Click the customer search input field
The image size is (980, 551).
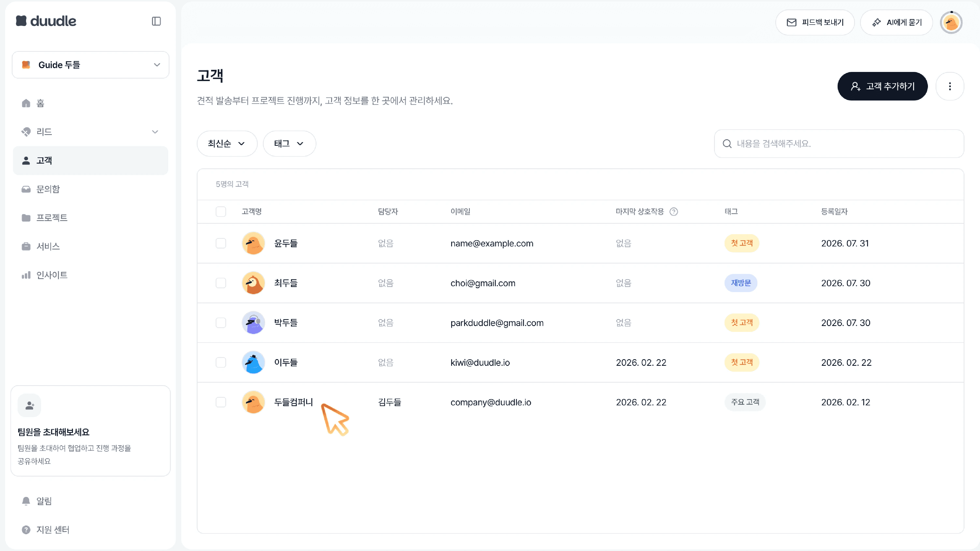(x=839, y=144)
